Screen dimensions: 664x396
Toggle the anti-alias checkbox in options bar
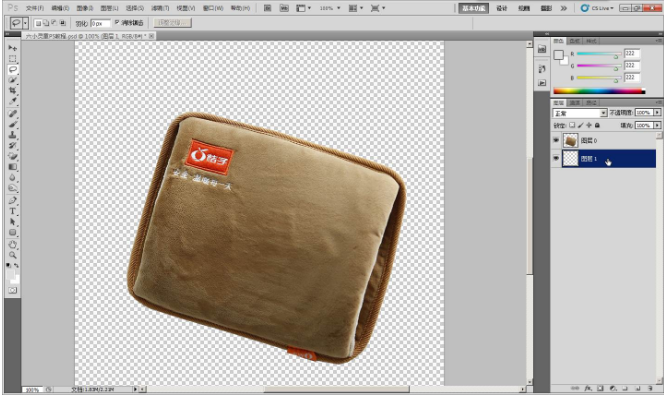(x=117, y=22)
